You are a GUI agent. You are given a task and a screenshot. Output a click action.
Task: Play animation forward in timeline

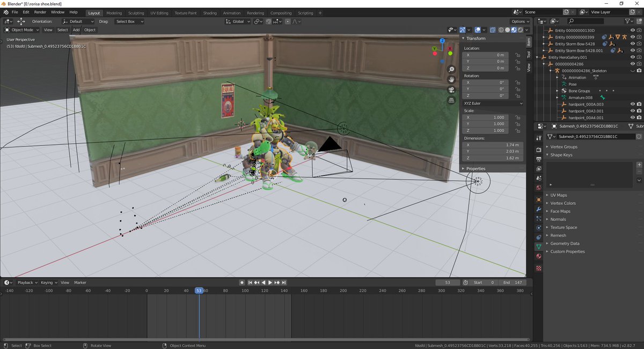point(270,283)
